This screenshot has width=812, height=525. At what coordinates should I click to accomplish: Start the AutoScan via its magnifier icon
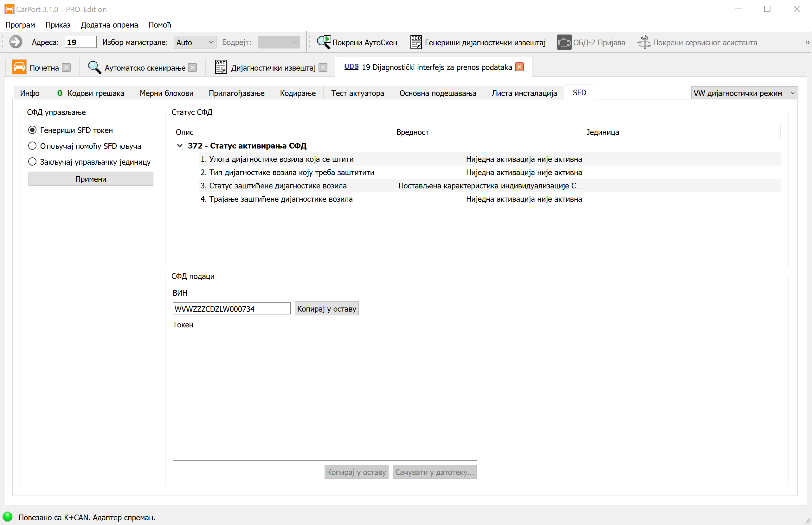[x=323, y=42]
